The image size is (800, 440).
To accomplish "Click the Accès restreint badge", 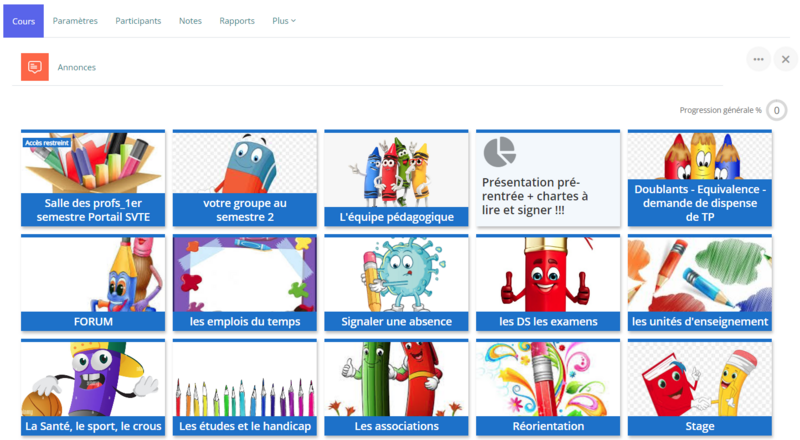I will click(x=46, y=143).
